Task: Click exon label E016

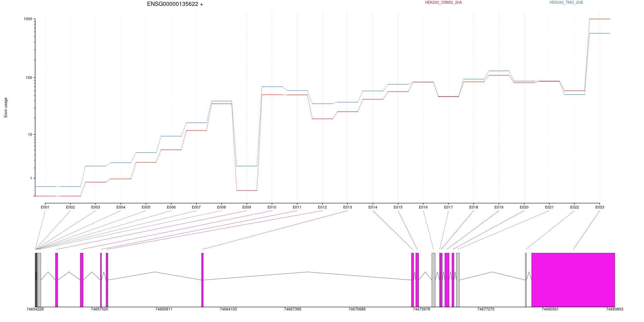Action: coord(423,207)
